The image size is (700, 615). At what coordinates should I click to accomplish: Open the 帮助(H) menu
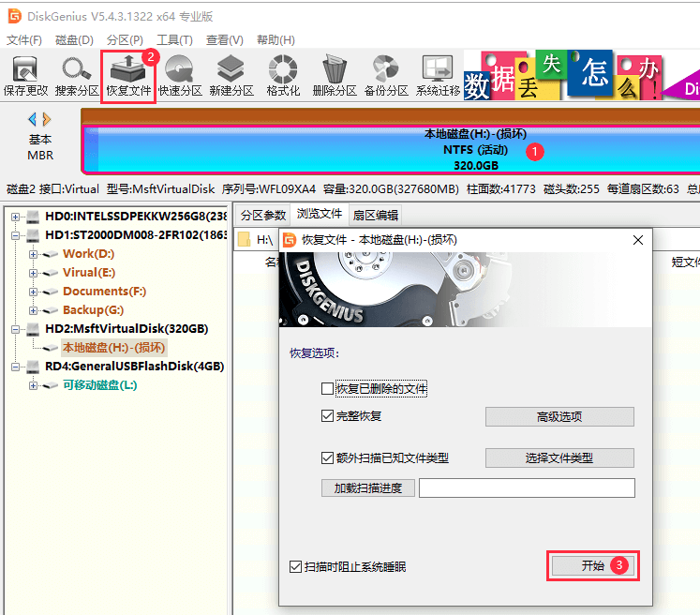coord(276,40)
